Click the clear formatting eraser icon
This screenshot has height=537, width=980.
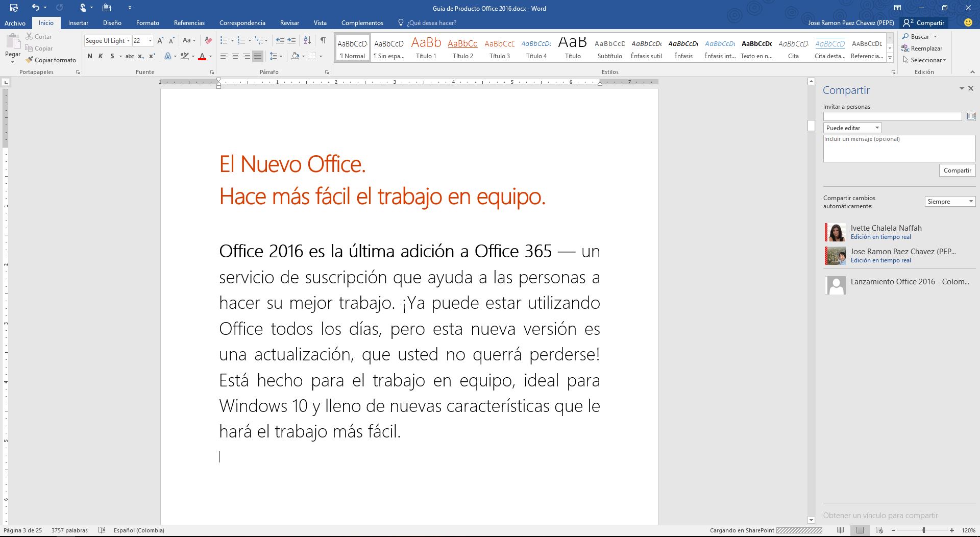(208, 40)
